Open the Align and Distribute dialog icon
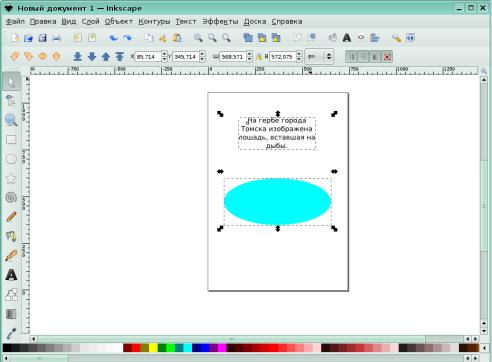The height and width of the screenshot is (362, 492). click(x=375, y=38)
